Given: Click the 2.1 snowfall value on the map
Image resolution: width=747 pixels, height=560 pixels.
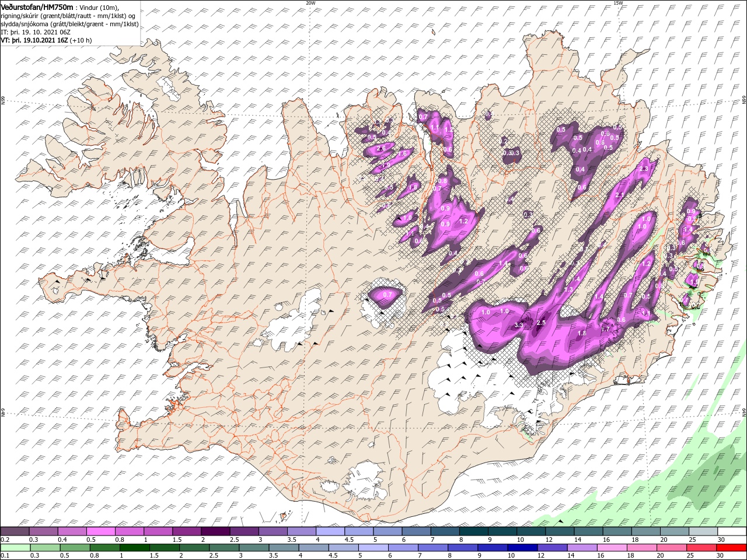Looking at the screenshot, I should [x=620, y=195].
